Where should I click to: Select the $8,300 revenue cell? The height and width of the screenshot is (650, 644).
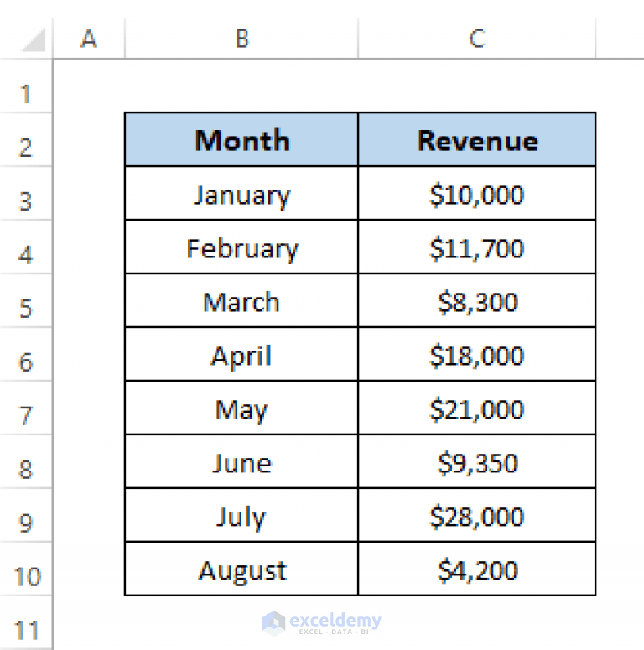coord(477,300)
